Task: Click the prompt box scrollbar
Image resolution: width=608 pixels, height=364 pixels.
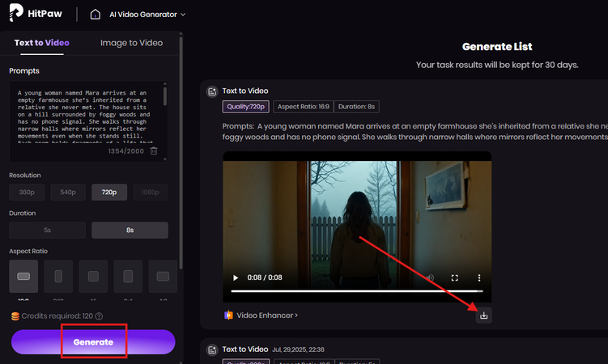Action: click(x=165, y=95)
